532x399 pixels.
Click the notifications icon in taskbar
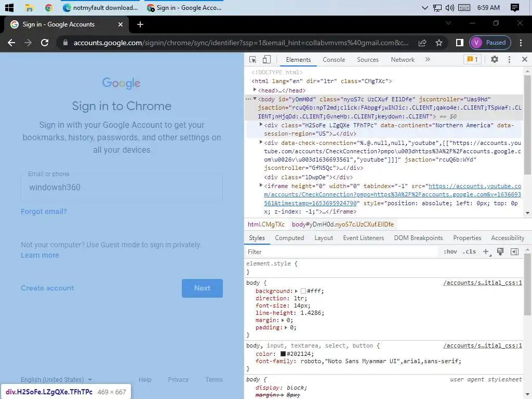(x=514, y=7)
